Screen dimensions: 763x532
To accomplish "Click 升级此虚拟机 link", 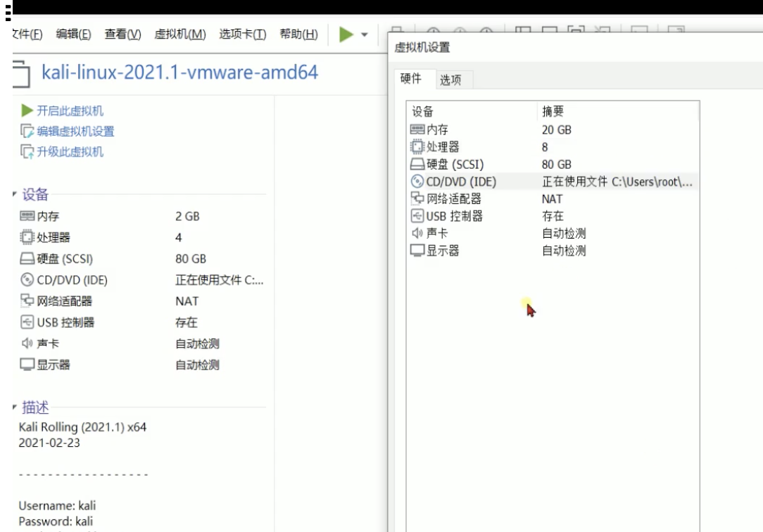I will point(70,152).
